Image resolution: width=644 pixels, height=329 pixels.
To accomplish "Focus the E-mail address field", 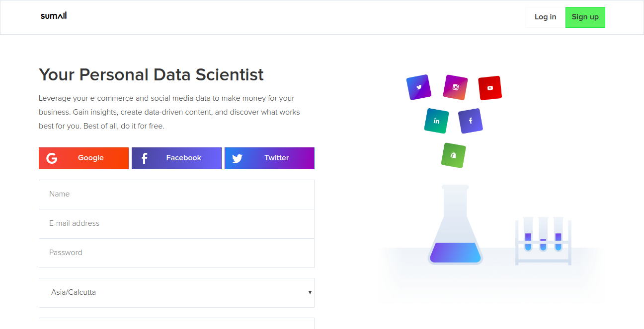I will 176,223.
